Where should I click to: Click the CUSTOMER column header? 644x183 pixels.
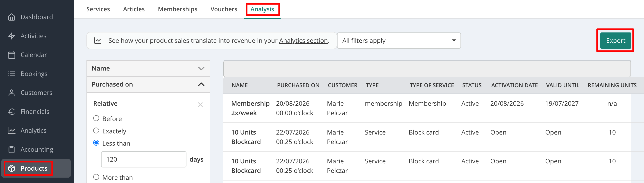[342, 85]
